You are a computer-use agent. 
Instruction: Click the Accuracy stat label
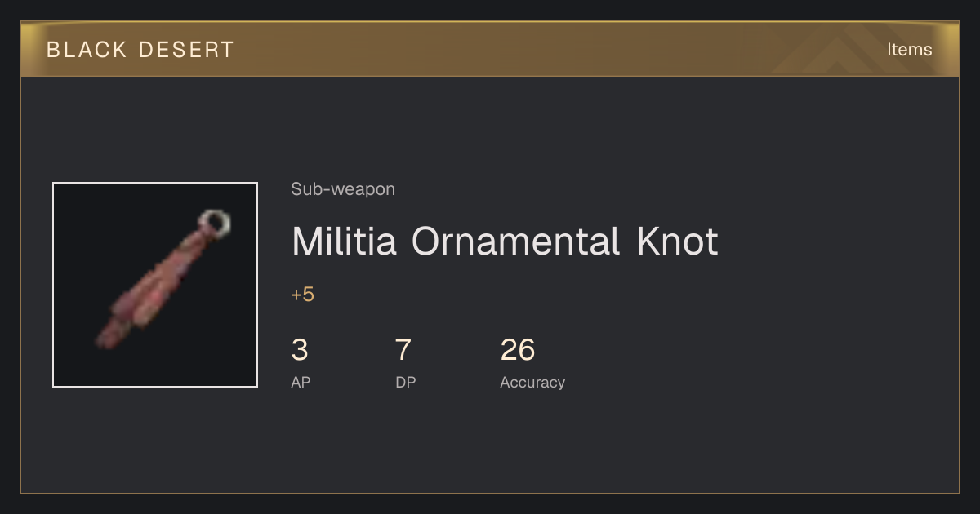[532, 382]
